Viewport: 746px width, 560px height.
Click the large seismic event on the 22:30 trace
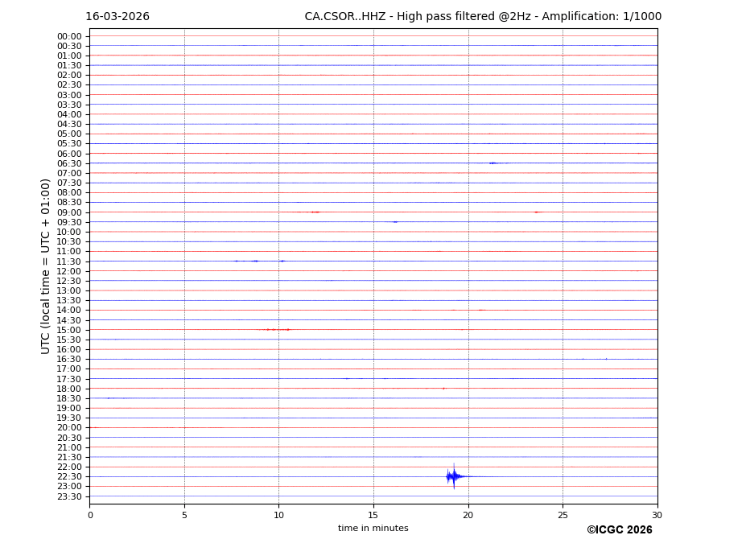[x=454, y=476]
